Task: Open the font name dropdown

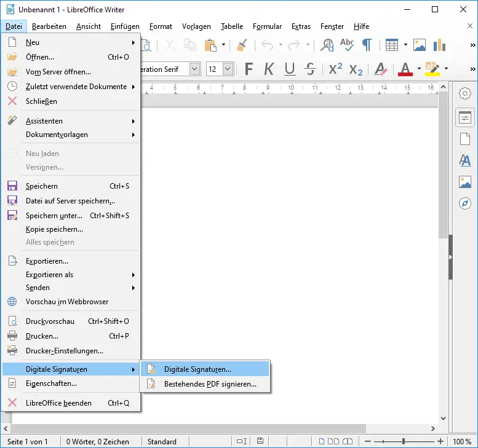Action: 195,69
